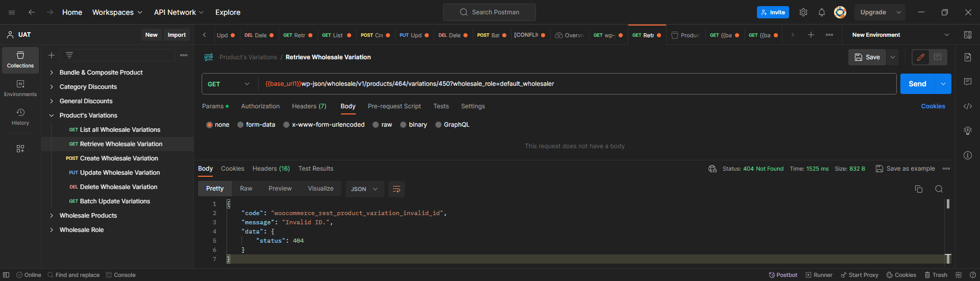980x281 pixels.
Task: Open the Collections sidebar panel
Action: 20,60
